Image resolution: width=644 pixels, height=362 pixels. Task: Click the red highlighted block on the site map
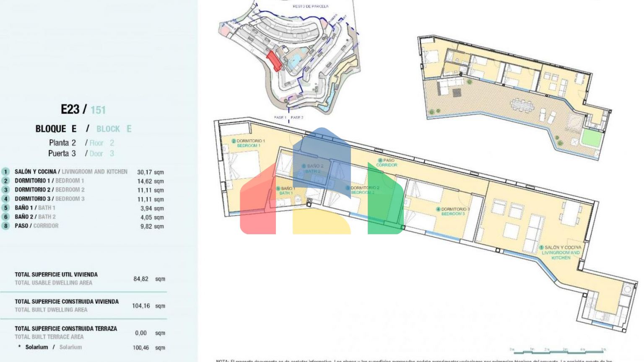[274, 61]
